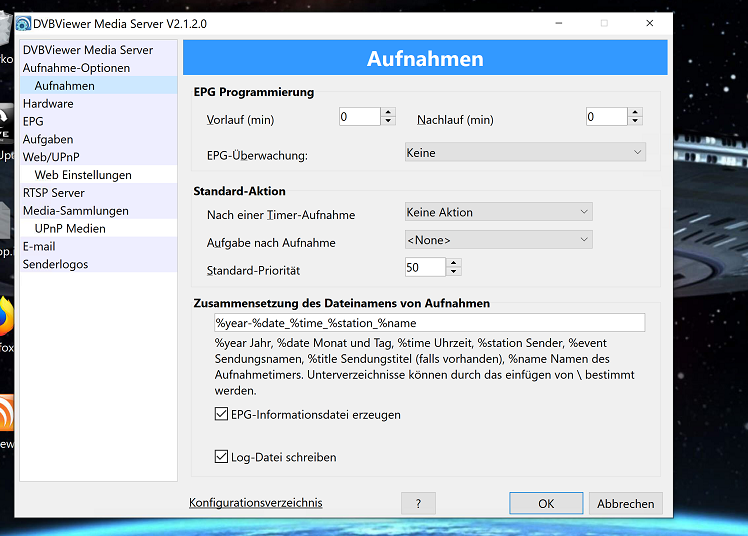
Task: Open the Aufgaben settings page
Action: click(x=98, y=139)
